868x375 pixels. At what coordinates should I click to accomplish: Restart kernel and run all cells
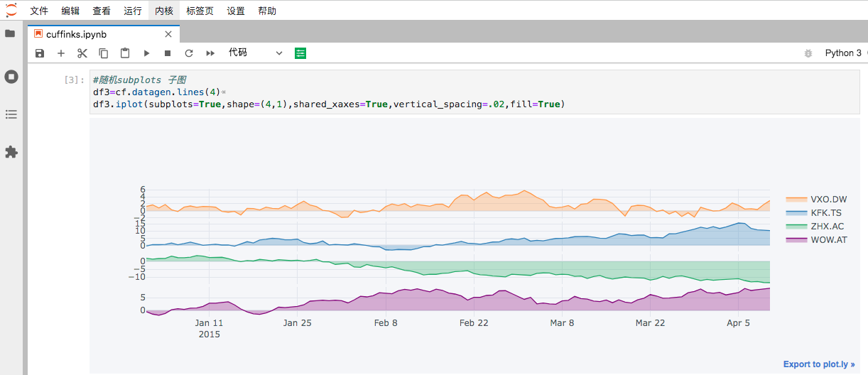coord(210,53)
